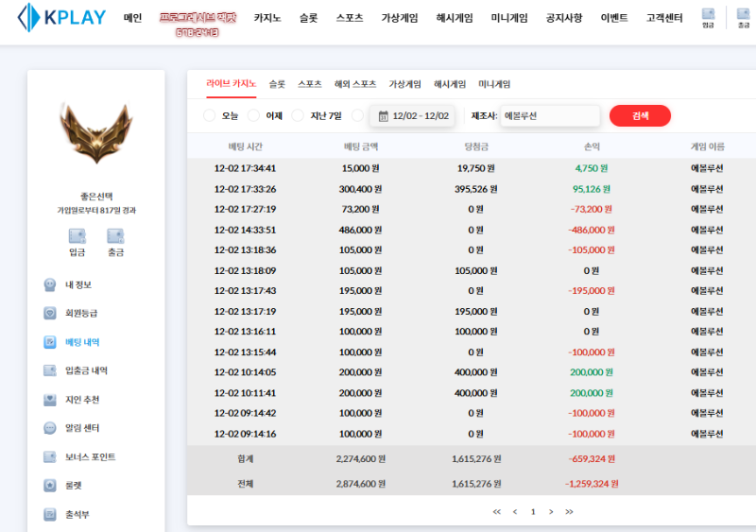Go to next page arrow

pyautogui.click(x=551, y=512)
